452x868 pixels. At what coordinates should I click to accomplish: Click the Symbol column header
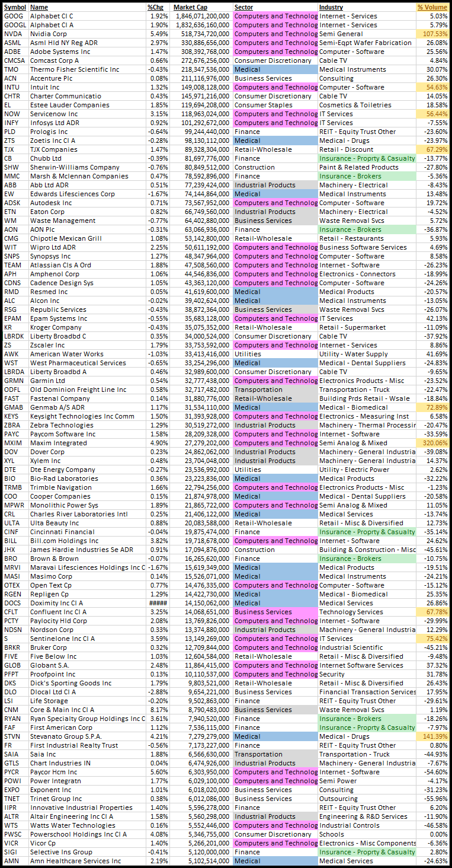pos(15,7)
